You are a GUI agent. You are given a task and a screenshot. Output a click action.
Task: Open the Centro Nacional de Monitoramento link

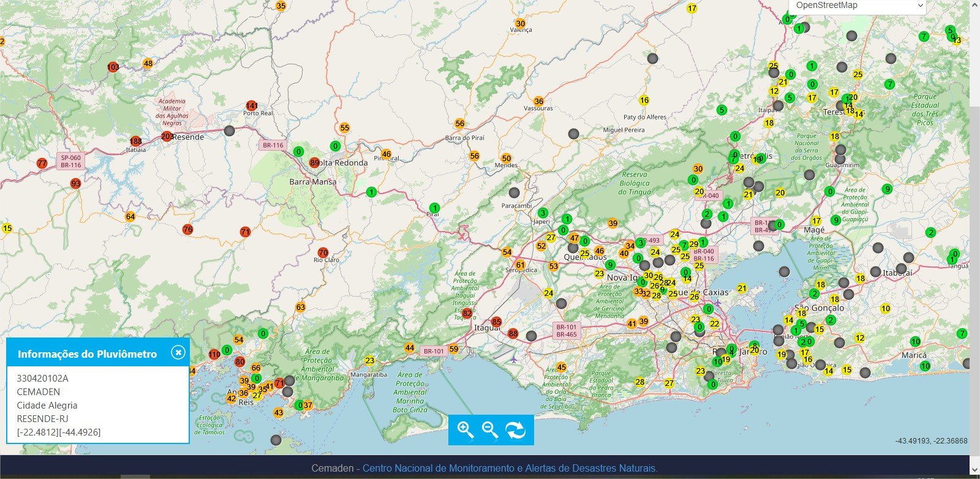[x=510, y=468]
